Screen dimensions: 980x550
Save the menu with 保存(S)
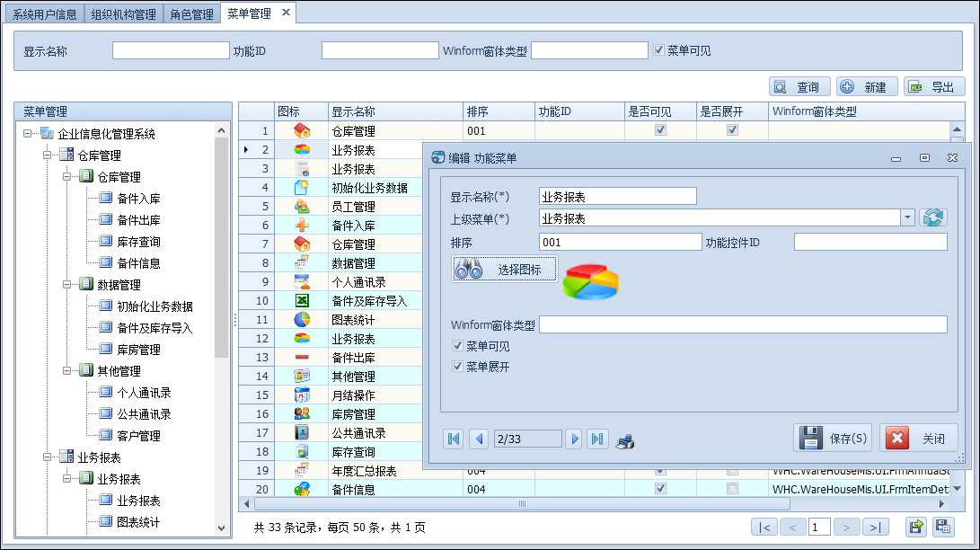tap(834, 439)
